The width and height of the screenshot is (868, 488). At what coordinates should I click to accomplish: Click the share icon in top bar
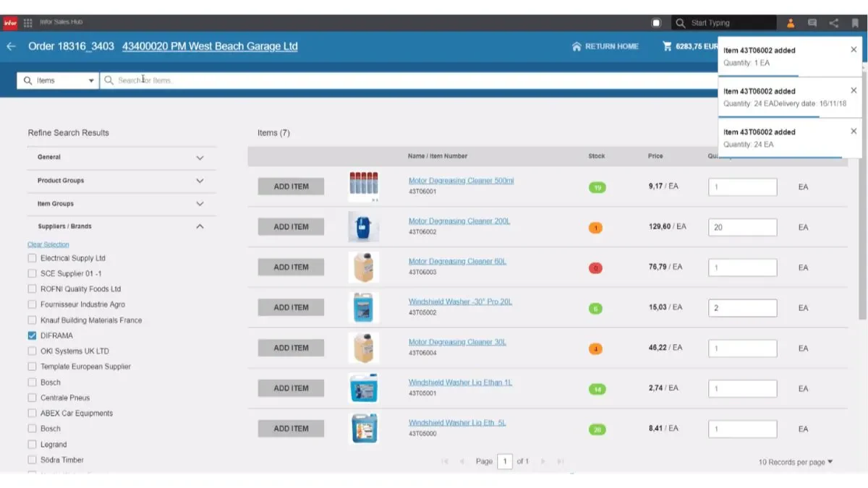click(834, 23)
